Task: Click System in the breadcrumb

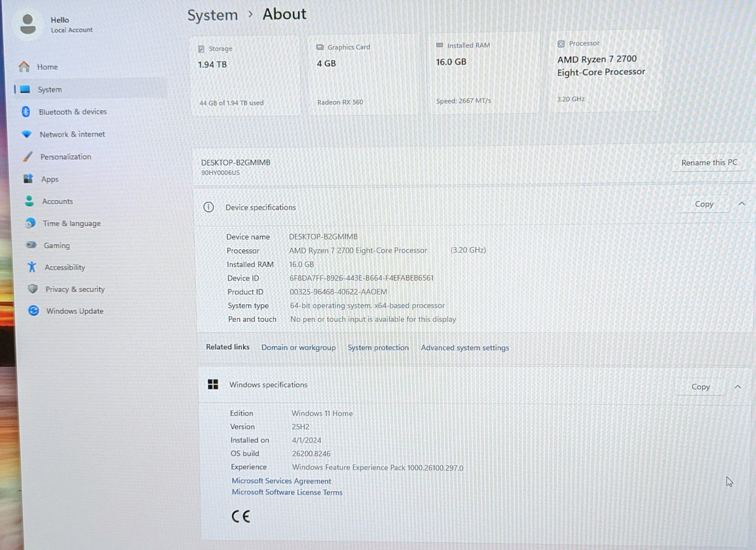Action: [212, 16]
